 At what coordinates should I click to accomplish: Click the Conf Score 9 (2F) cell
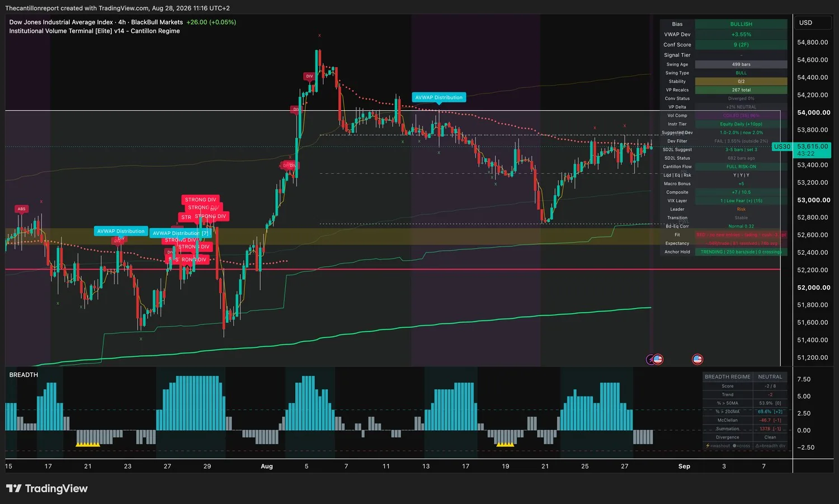coord(741,45)
